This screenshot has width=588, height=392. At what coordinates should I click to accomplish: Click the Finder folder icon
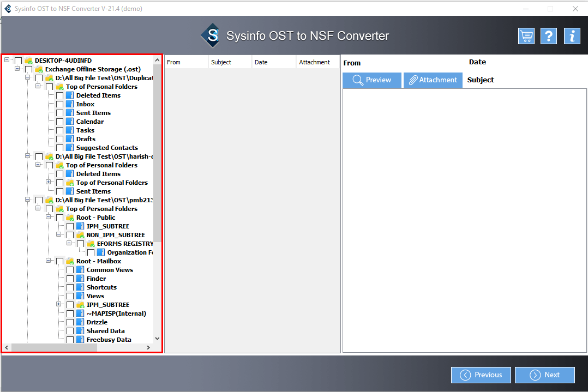tap(80, 279)
